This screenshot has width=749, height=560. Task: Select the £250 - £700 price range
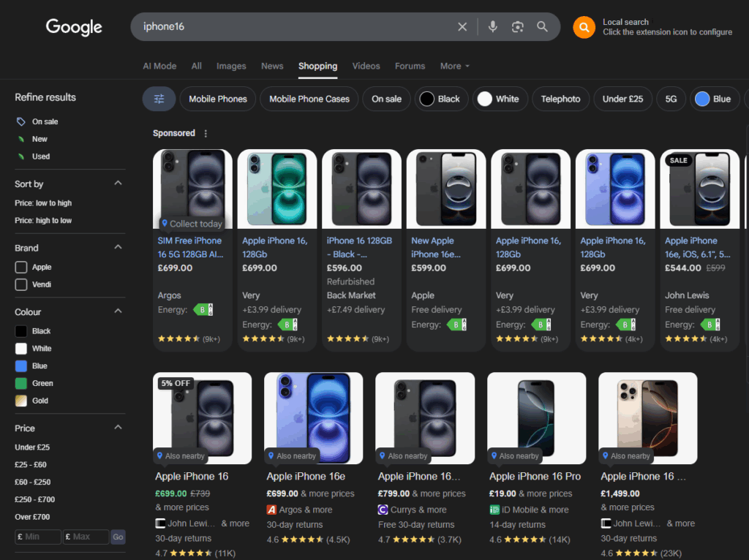coord(35,500)
